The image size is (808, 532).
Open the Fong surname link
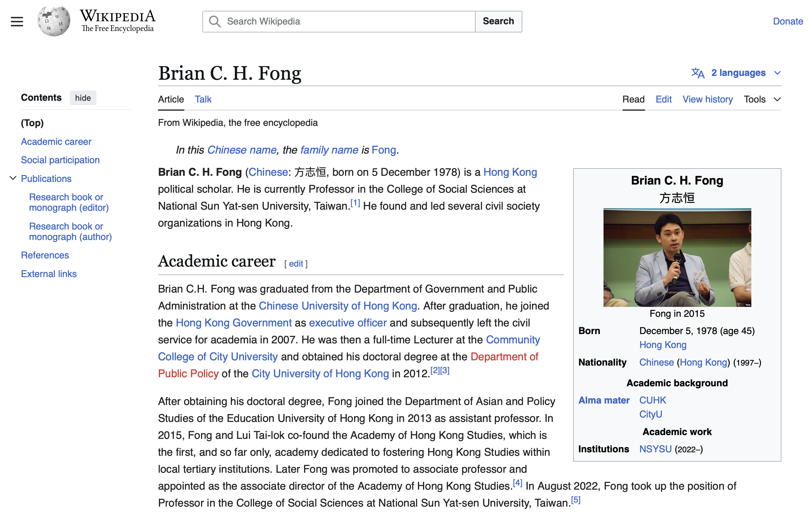point(384,150)
